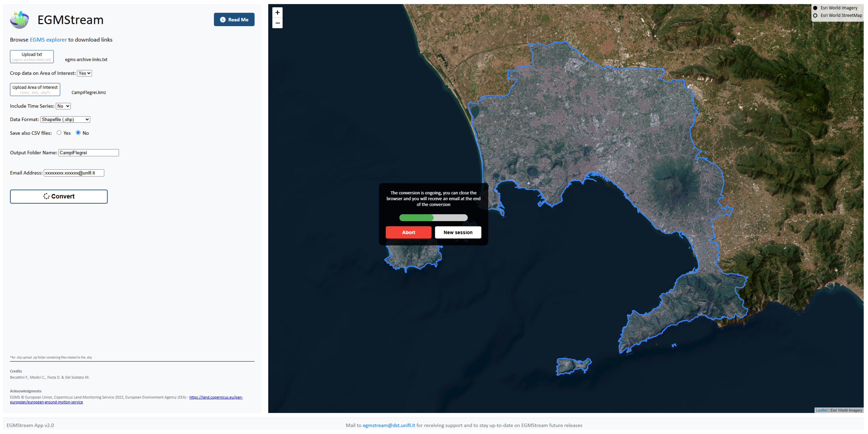The height and width of the screenshot is (434, 868).
Task: Abort the ongoing conversion
Action: click(x=408, y=232)
